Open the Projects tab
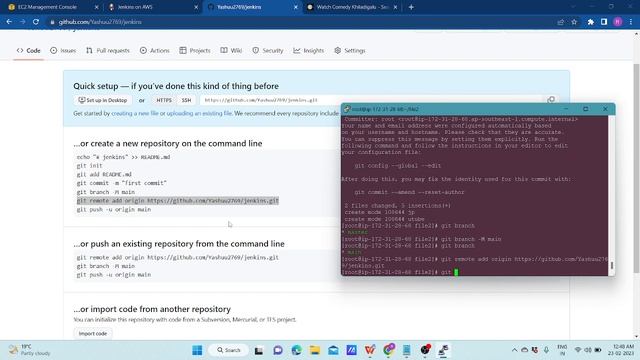The width and height of the screenshot is (640, 360). click(x=195, y=51)
